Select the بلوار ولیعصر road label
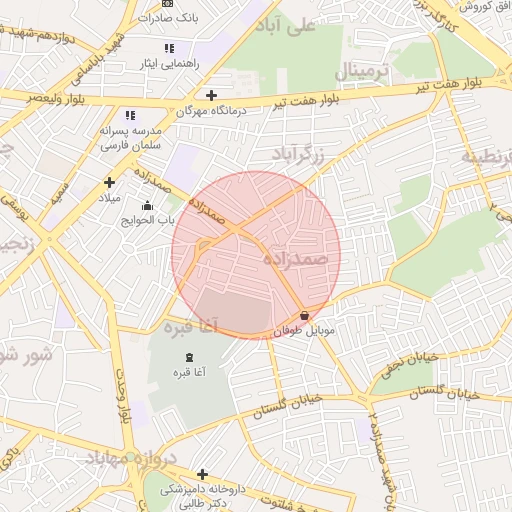 (56, 99)
